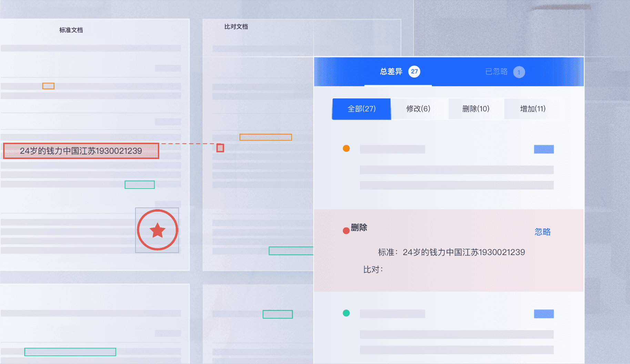Click the blue action button on the orange entry

[x=544, y=149]
